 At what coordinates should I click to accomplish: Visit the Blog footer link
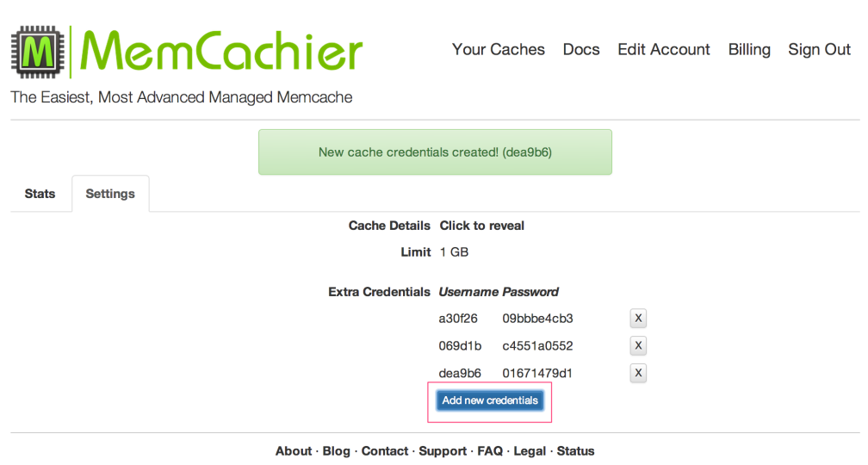point(336,451)
